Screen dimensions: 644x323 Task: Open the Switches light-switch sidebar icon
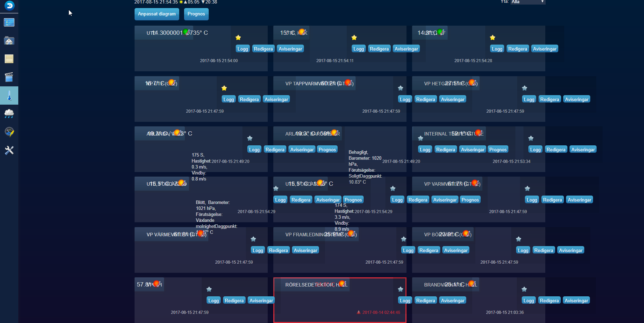(9, 59)
